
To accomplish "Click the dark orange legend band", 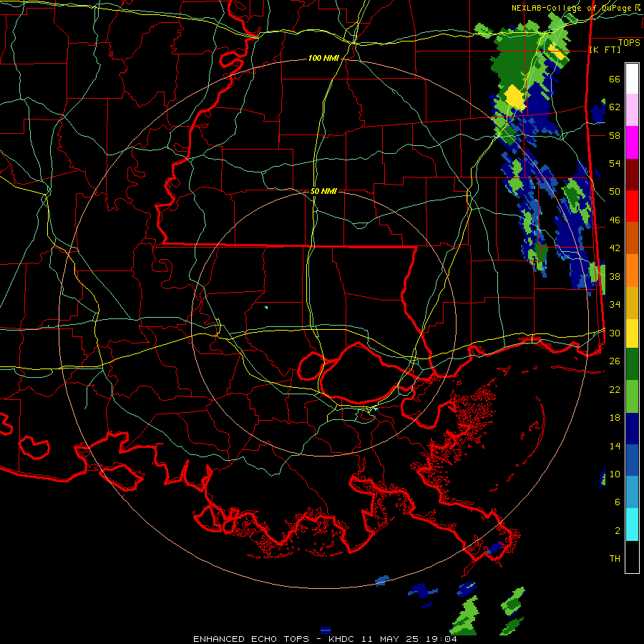I will [x=632, y=238].
